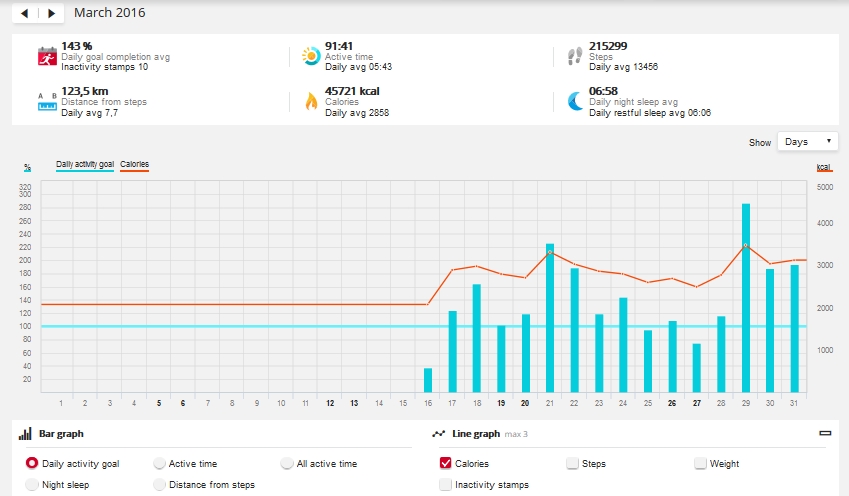Screen dimensions: 849x496
Task: Select the Night sleep radio button
Action: pos(32,485)
